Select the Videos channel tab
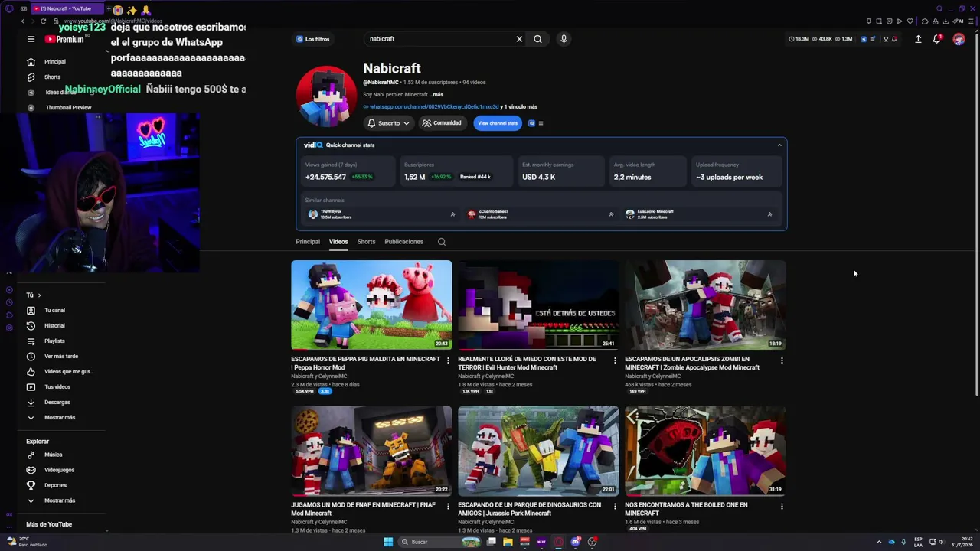Image resolution: width=980 pixels, height=551 pixels. tap(338, 242)
